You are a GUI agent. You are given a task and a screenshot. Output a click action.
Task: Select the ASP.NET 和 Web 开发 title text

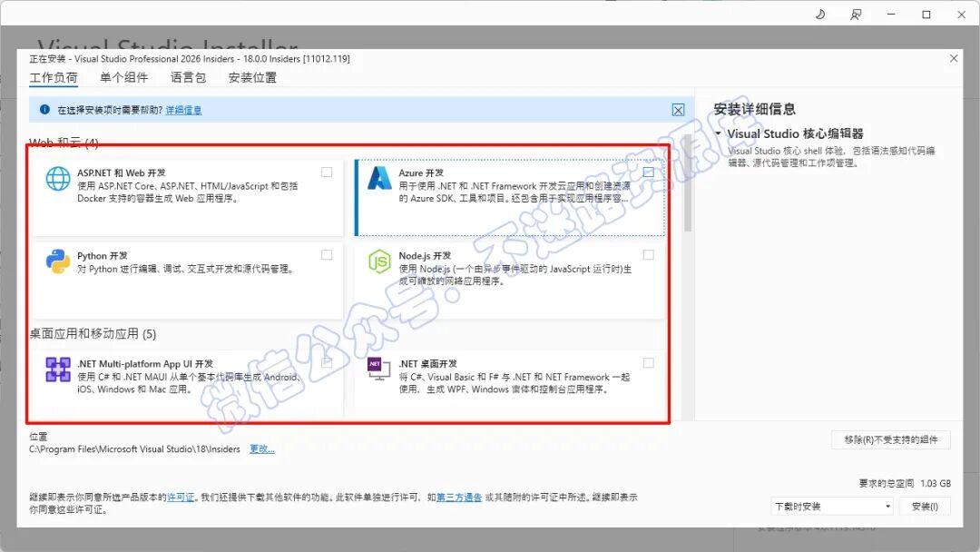(x=122, y=172)
